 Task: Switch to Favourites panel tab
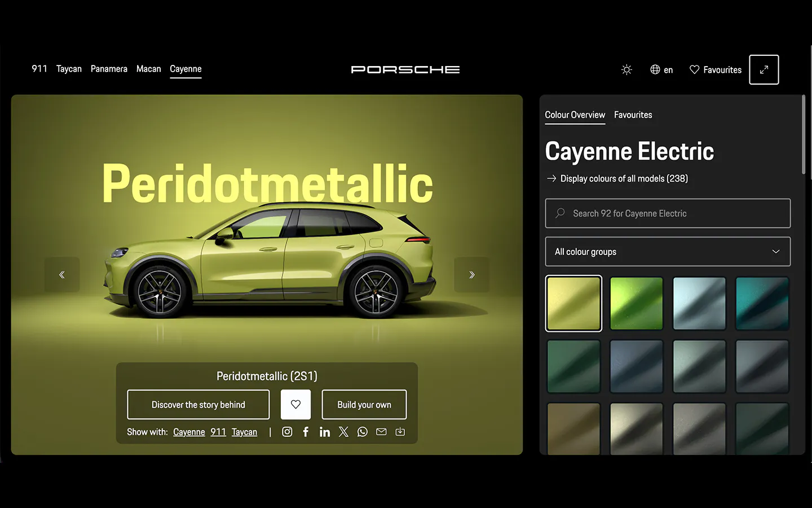(x=633, y=115)
